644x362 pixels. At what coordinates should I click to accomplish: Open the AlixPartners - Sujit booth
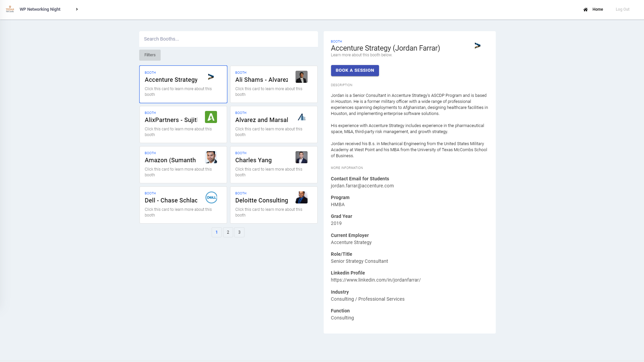[183, 124]
